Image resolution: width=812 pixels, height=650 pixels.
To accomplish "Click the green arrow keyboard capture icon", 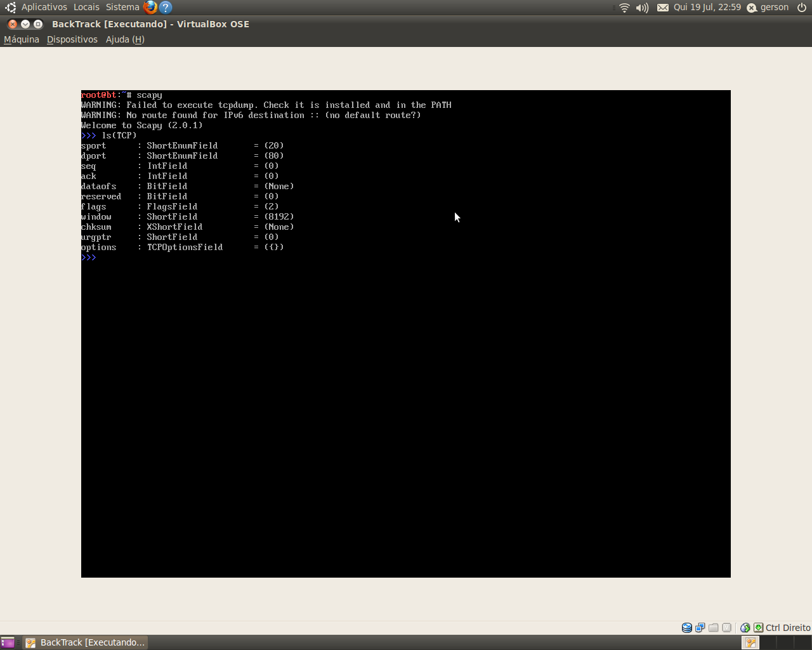I will point(758,628).
